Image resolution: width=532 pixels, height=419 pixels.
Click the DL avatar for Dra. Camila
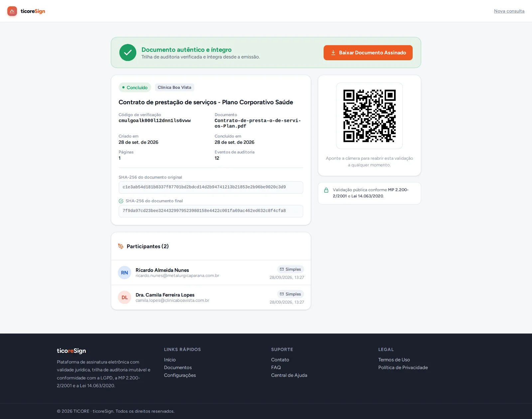[124, 298]
